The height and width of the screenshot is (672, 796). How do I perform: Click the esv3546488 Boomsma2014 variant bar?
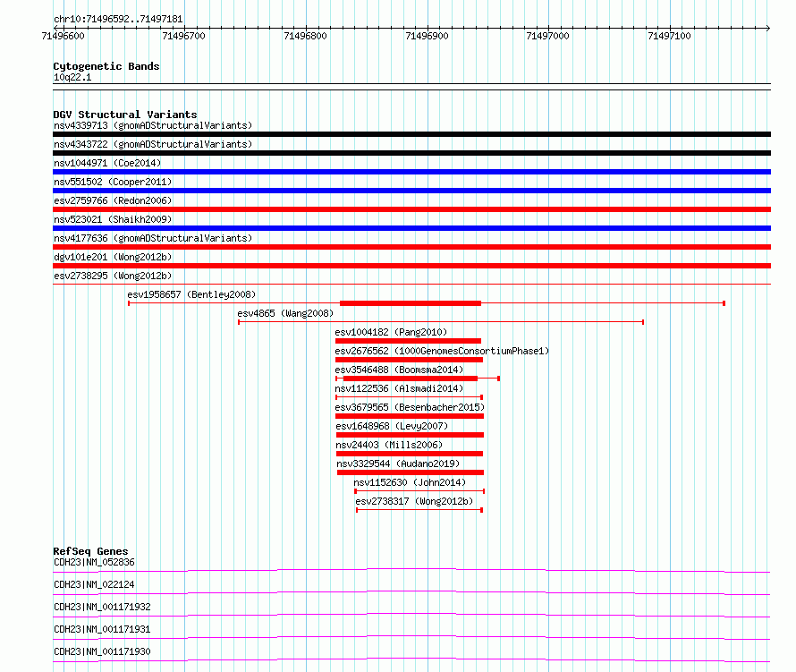pyautogui.click(x=411, y=379)
